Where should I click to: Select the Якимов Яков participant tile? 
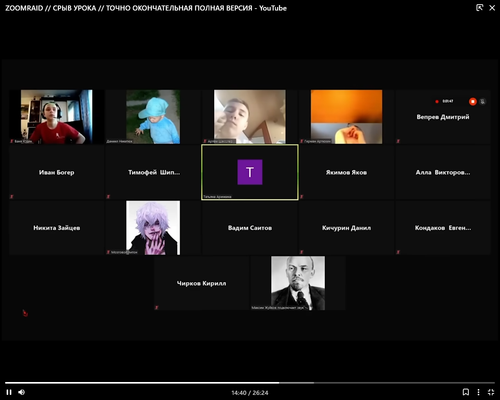346,172
